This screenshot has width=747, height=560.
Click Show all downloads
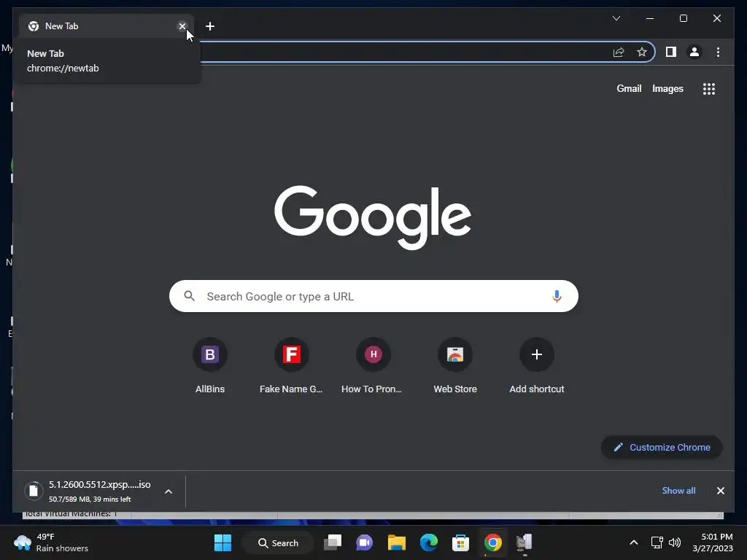coord(678,491)
